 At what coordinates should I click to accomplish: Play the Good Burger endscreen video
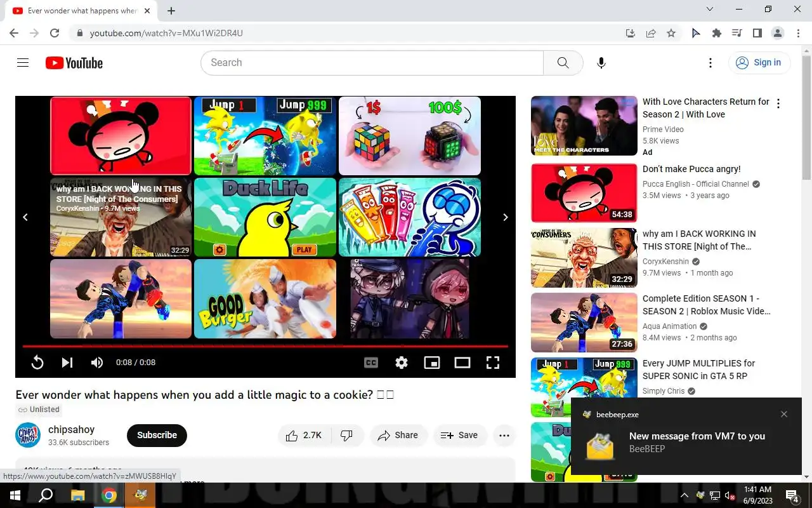(265, 298)
